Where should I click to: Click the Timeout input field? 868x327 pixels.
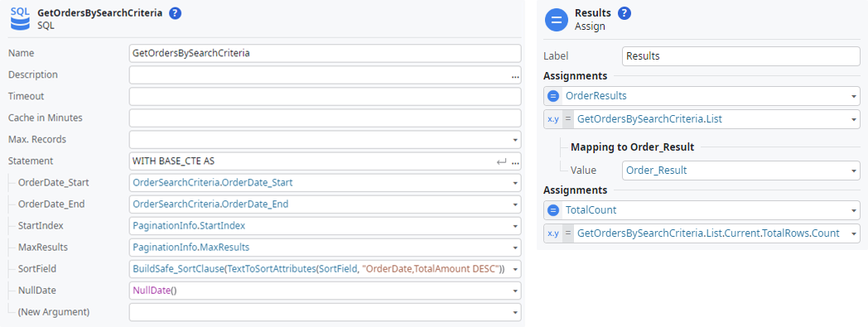point(325,96)
